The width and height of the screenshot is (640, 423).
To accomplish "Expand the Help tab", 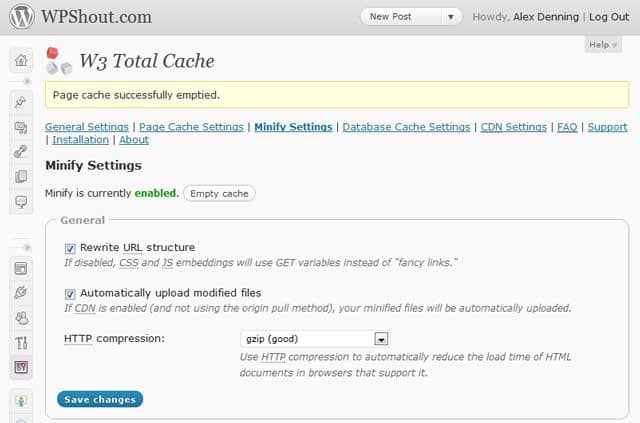I will pyautogui.click(x=603, y=45).
